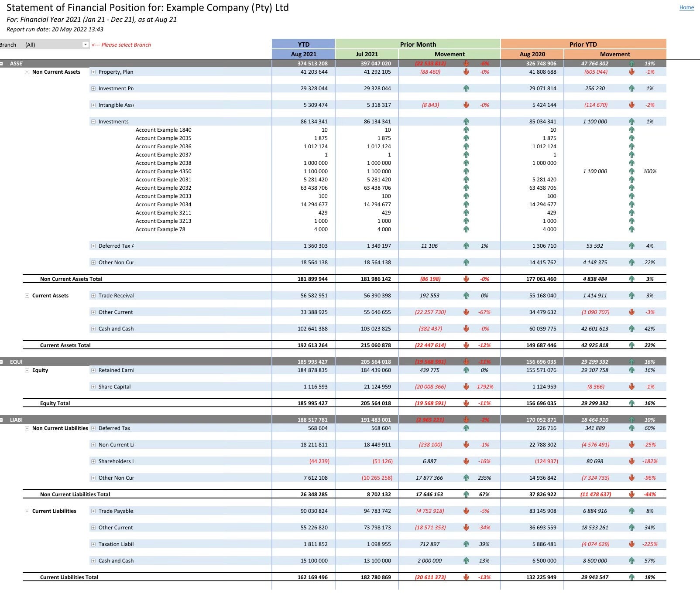
Task: Collapse the Non Current Assets section
Action: pos(27,72)
